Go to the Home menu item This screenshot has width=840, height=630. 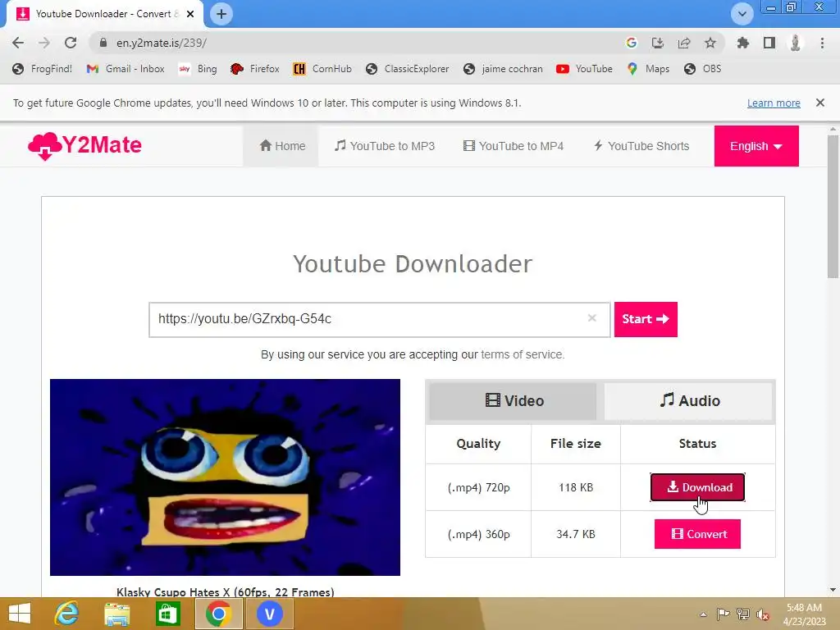pos(282,146)
